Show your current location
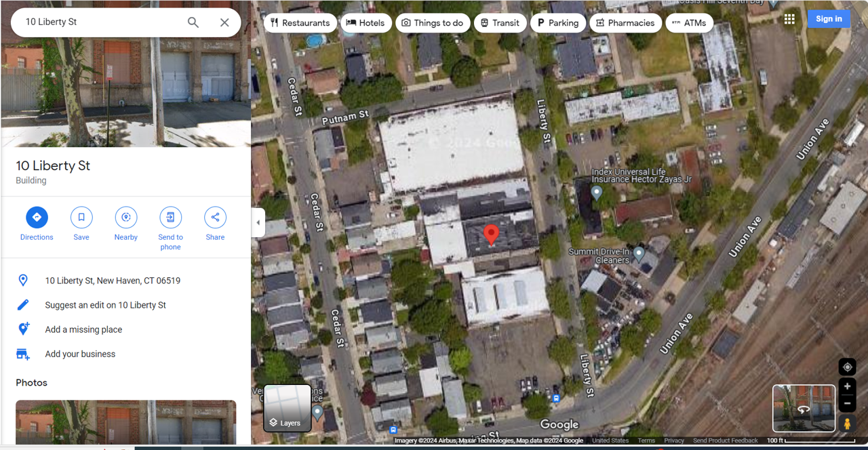Image resolution: width=868 pixels, height=450 pixels. (x=847, y=367)
